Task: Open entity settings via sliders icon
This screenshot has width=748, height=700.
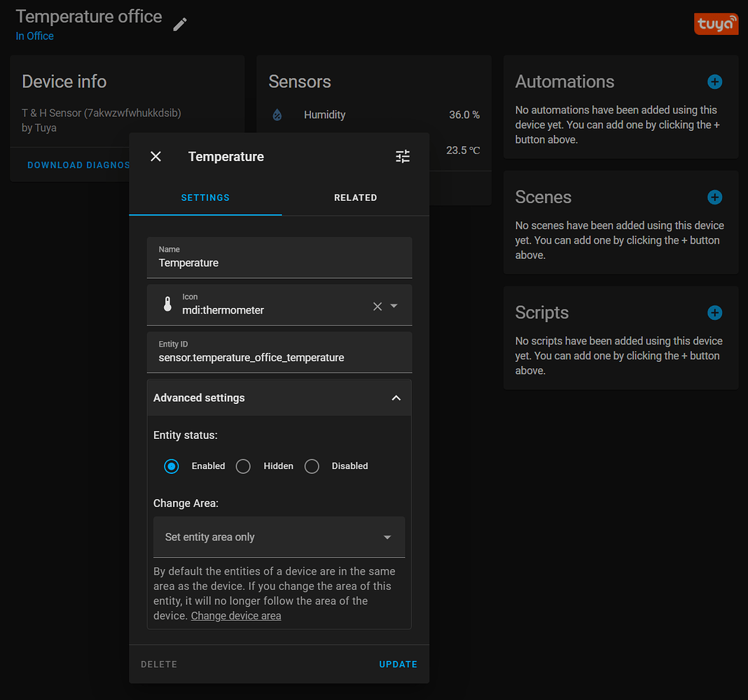Action: [402, 156]
